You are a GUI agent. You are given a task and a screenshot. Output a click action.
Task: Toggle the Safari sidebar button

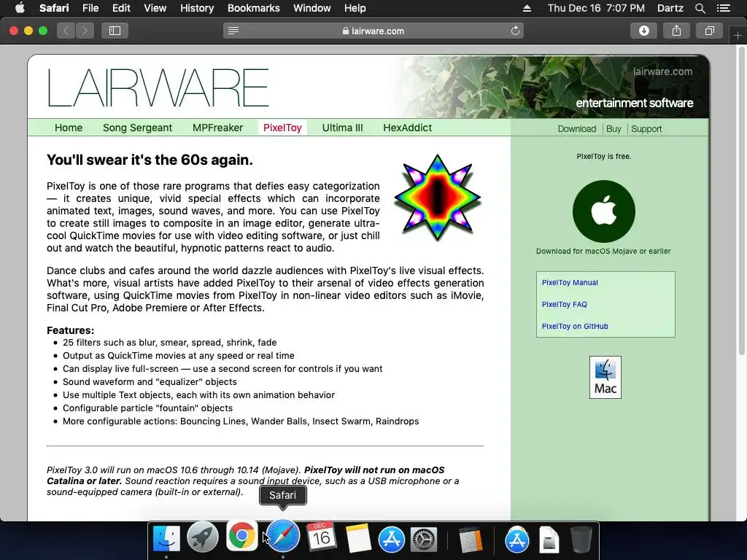[x=115, y=31]
